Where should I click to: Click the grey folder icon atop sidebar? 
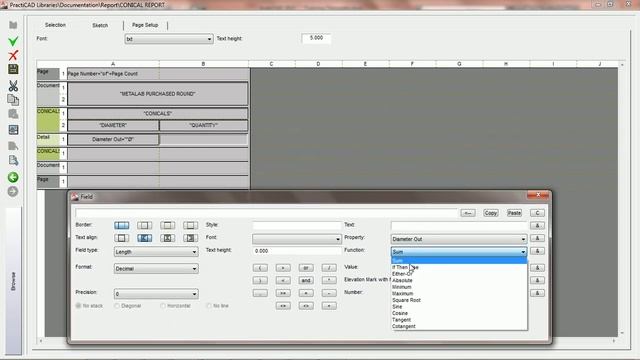13,25
